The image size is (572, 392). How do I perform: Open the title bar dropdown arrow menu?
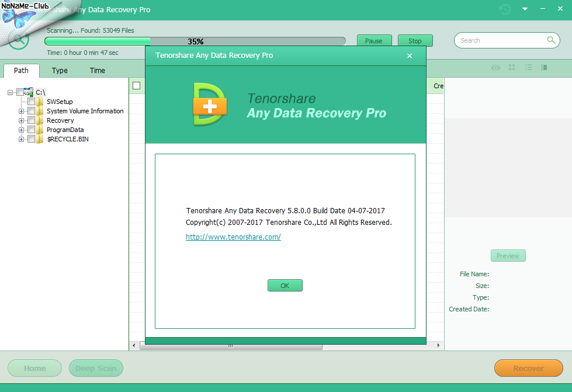point(525,9)
